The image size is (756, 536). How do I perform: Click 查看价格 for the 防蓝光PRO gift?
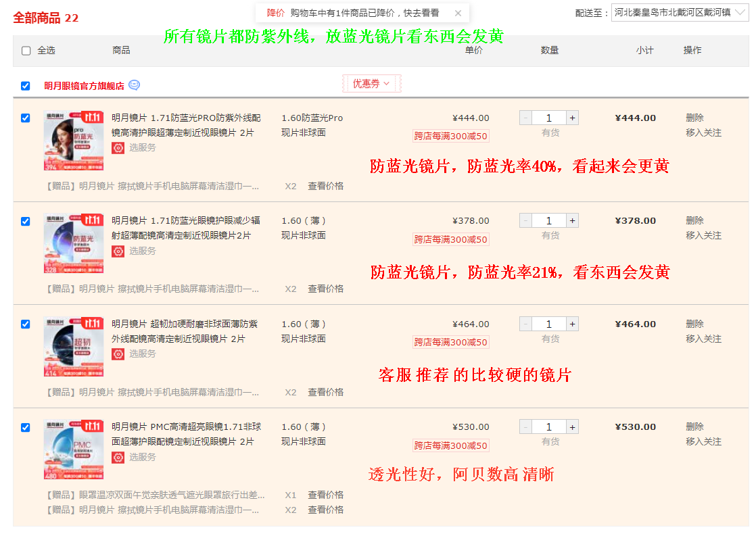pyautogui.click(x=326, y=186)
